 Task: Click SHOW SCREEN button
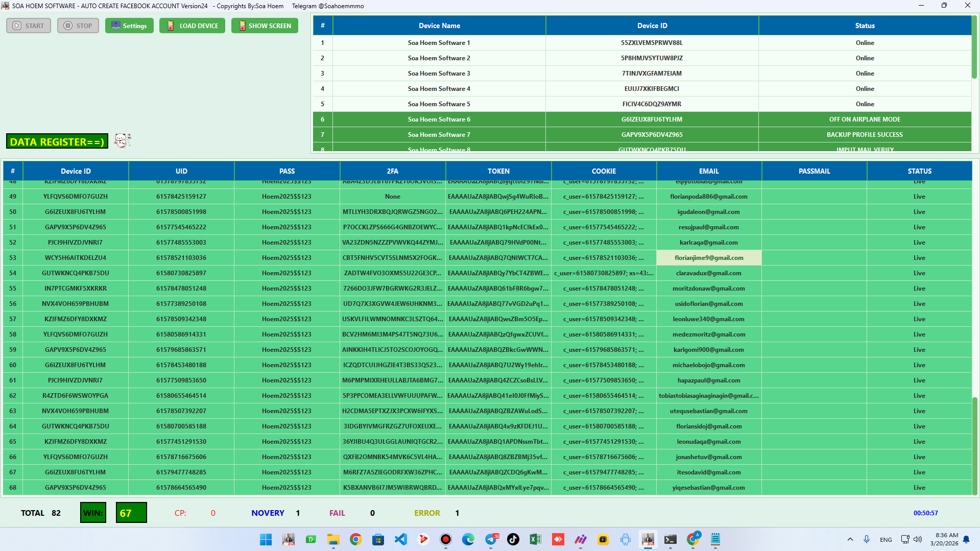coord(265,26)
